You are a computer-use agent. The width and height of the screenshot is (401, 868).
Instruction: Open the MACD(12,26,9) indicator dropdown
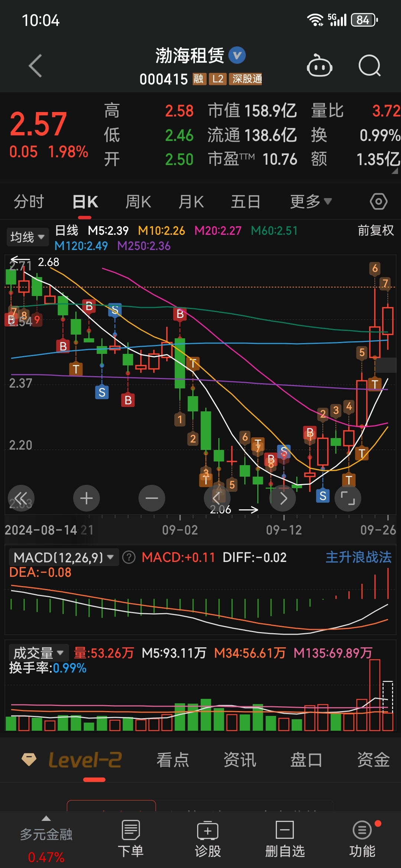click(x=64, y=557)
